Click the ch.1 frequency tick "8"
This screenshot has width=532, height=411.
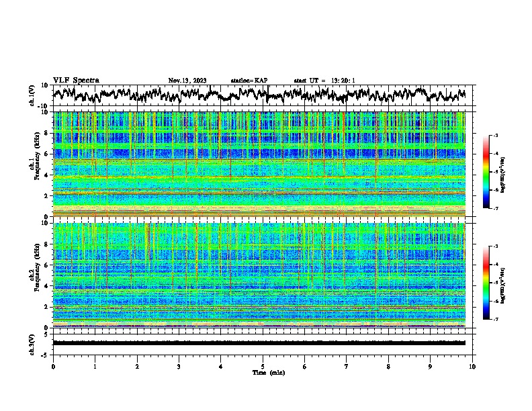click(x=48, y=133)
